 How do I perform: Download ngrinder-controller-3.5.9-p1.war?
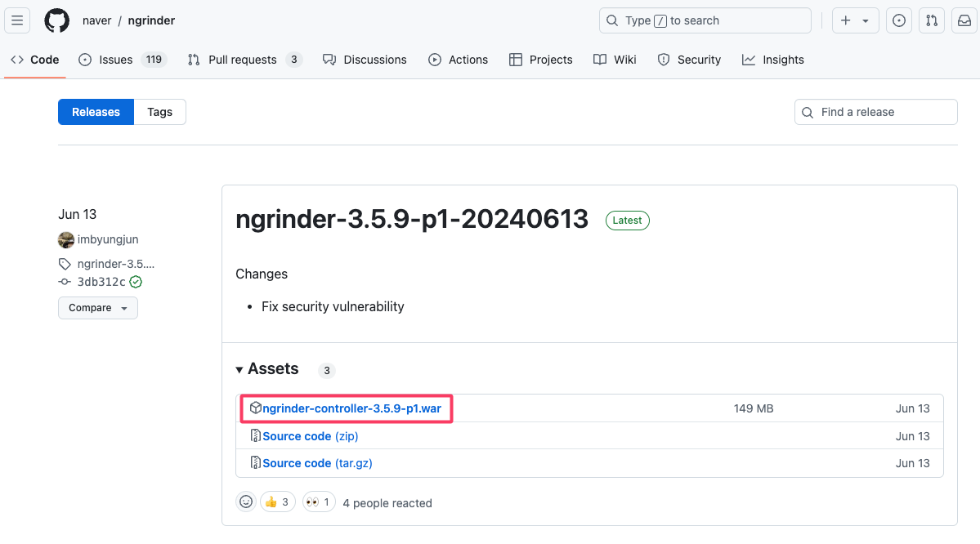pyautogui.click(x=352, y=408)
